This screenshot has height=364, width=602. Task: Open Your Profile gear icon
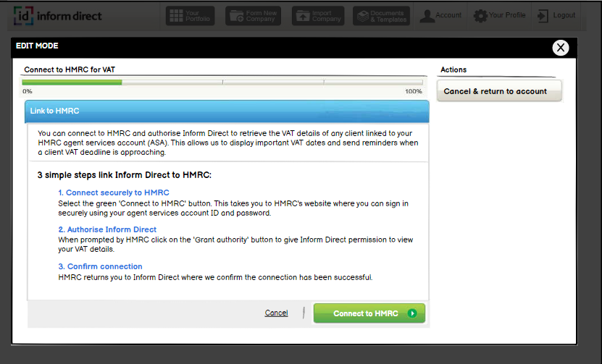[481, 15]
